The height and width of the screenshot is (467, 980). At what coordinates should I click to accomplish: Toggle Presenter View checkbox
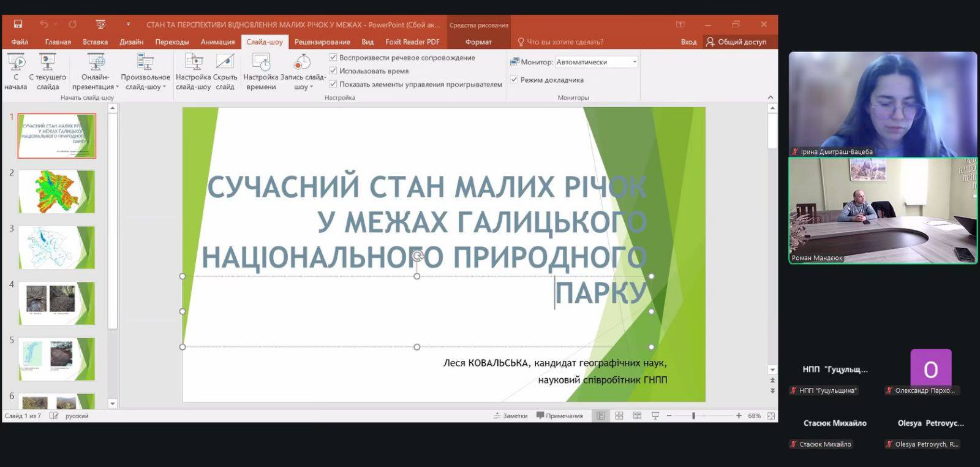tap(514, 80)
